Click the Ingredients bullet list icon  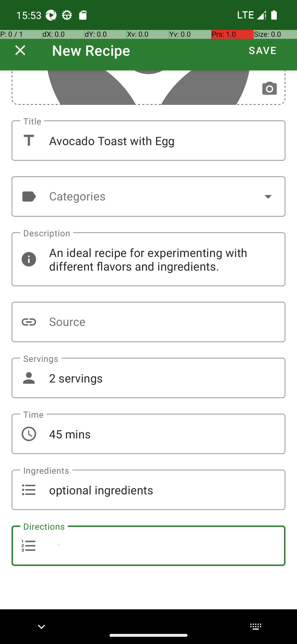(x=29, y=490)
